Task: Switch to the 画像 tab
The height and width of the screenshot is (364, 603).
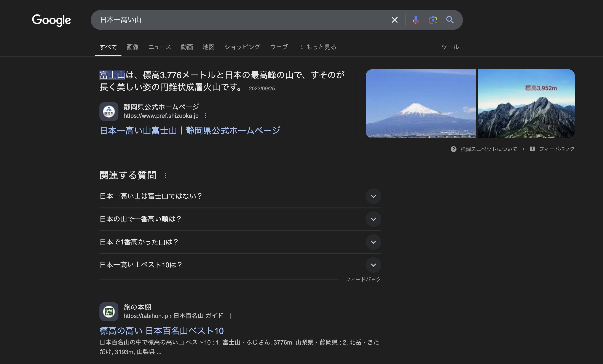Action: 133,47
